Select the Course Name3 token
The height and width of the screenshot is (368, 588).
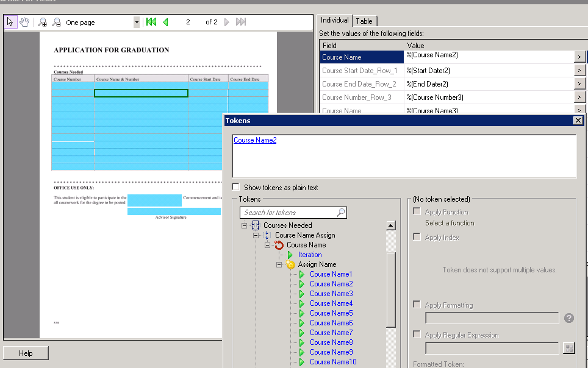[331, 294]
